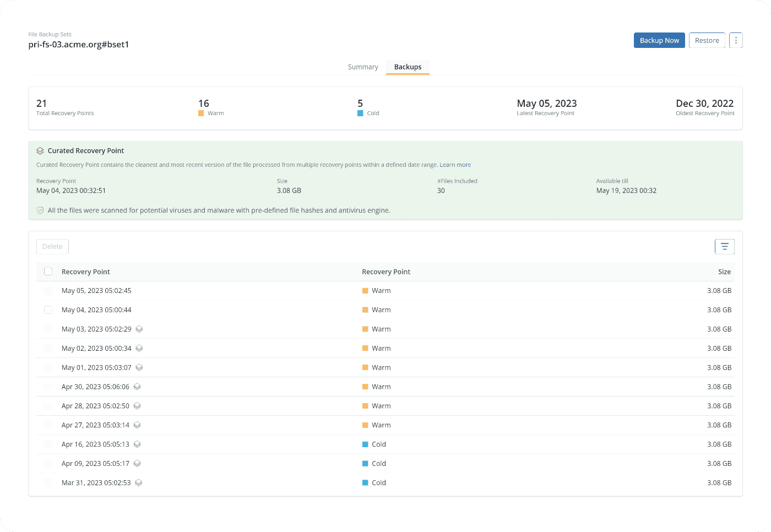Viewport: 771px width, 532px height.
Task: Select the May 05, 2023 05:02:45 row checkbox
Action: [48, 291]
